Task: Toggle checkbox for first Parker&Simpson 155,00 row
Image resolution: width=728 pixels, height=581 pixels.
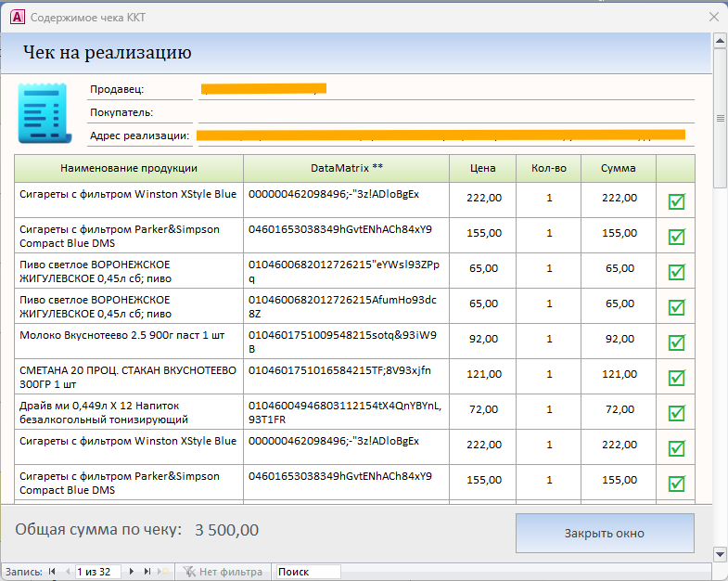Action: [676, 237]
